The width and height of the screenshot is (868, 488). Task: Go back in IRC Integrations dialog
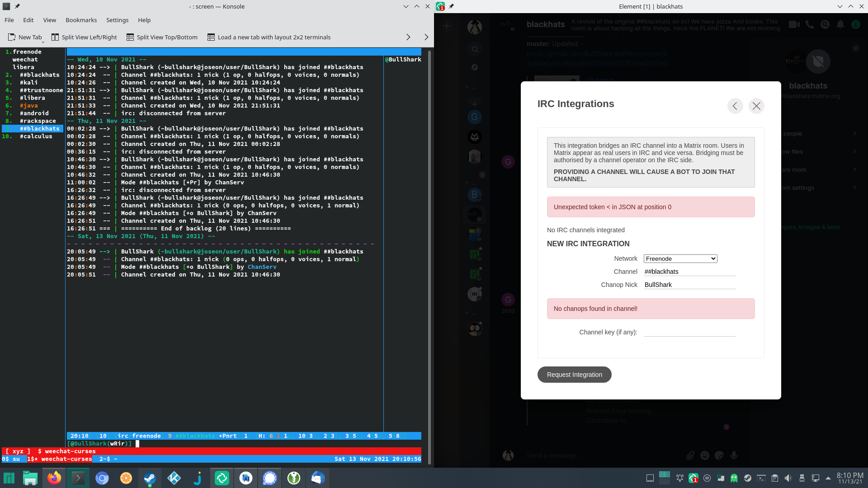[735, 106]
